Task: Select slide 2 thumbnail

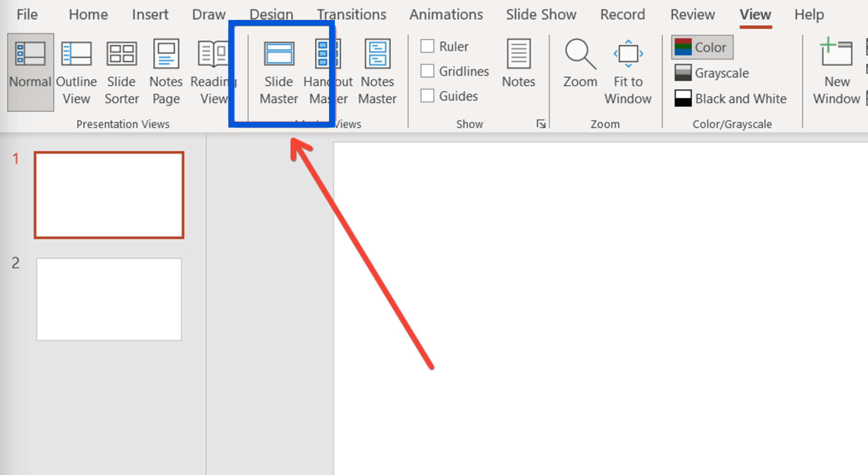Action: (x=109, y=299)
